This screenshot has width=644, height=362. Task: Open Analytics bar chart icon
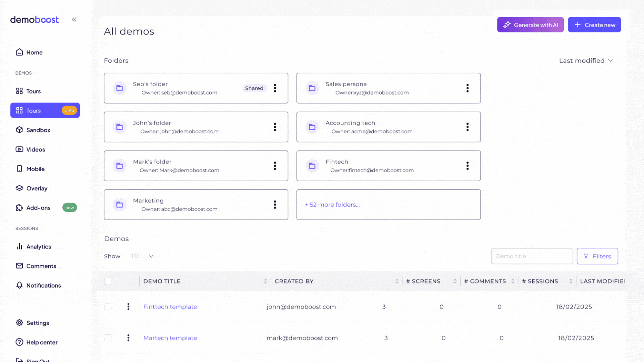[19, 247]
